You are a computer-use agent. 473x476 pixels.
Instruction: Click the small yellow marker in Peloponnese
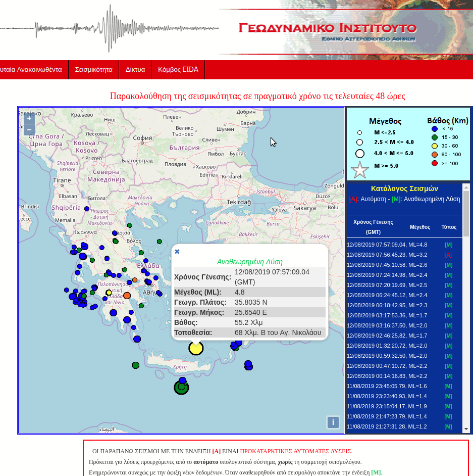(109, 293)
